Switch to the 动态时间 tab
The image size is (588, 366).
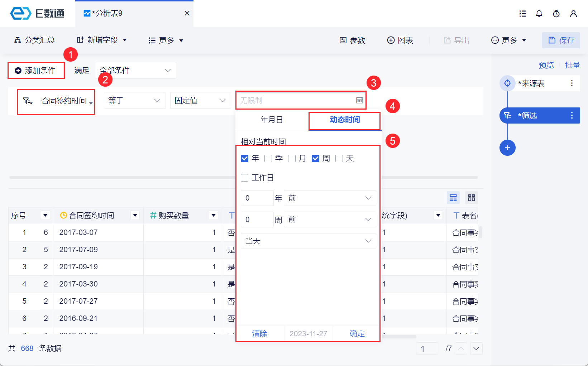click(345, 120)
